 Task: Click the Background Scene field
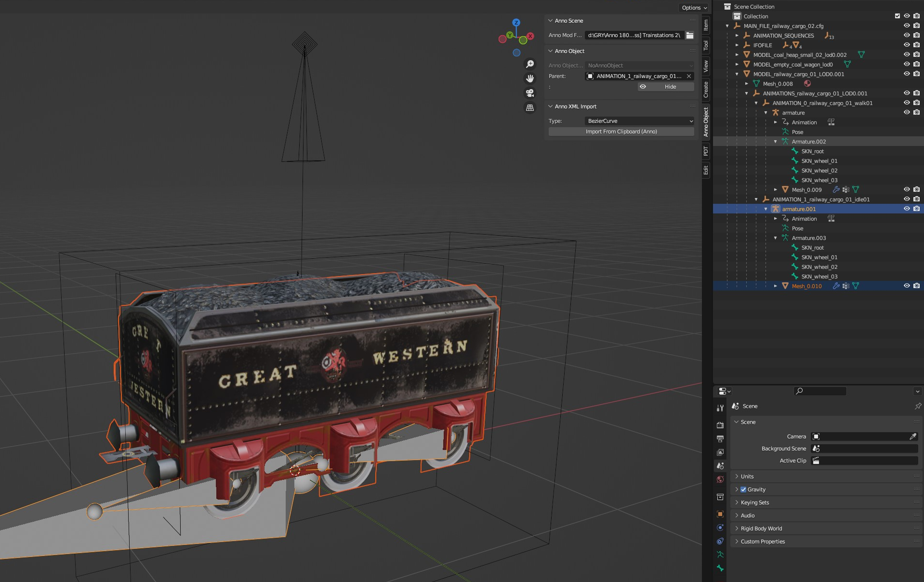pyautogui.click(x=865, y=449)
